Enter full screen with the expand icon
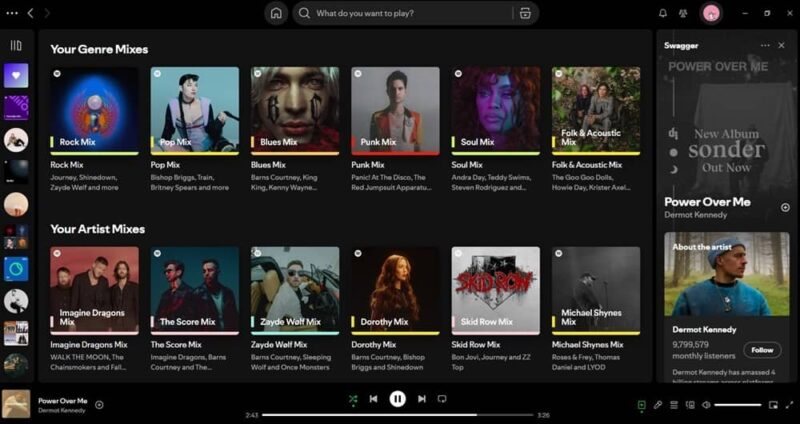Screen dimensions: 800x424 790,405
